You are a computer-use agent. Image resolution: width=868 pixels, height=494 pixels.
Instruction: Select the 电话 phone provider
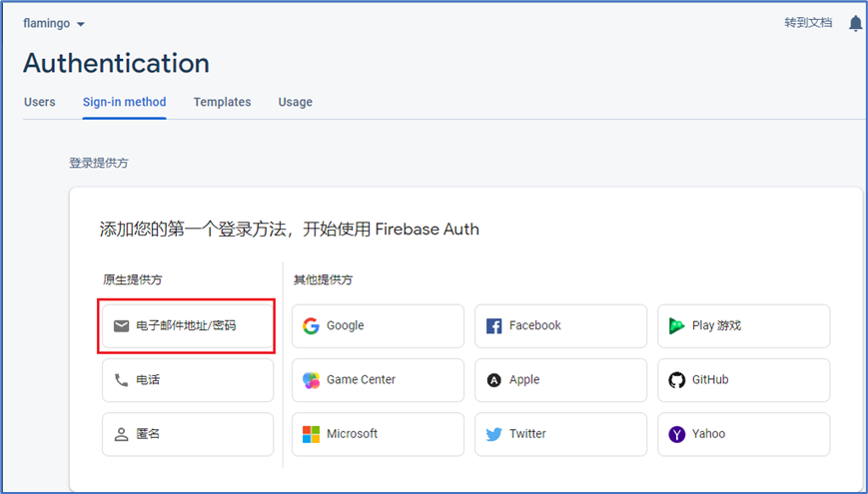(187, 379)
